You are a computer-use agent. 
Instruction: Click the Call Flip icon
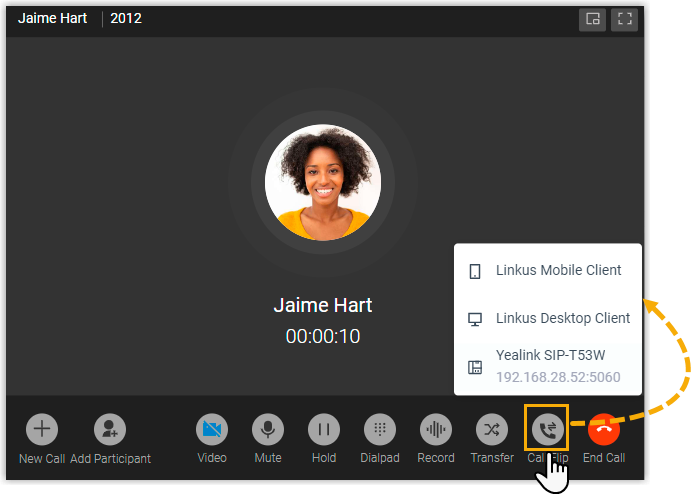(548, 429)
